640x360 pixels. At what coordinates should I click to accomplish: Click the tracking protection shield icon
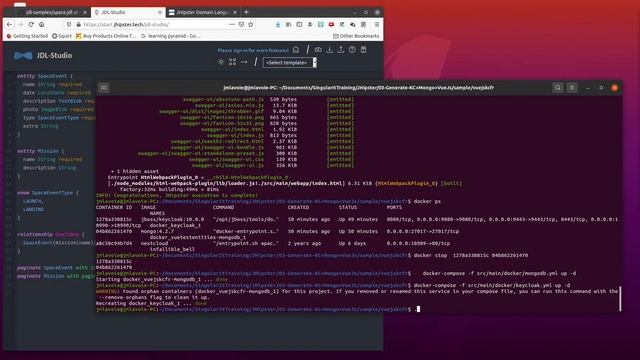click(69, 24)
